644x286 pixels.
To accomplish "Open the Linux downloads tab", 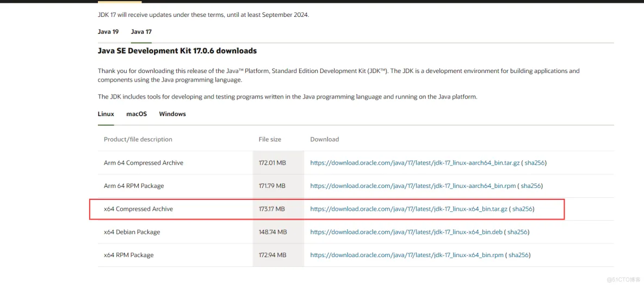I will coord(106,114).
